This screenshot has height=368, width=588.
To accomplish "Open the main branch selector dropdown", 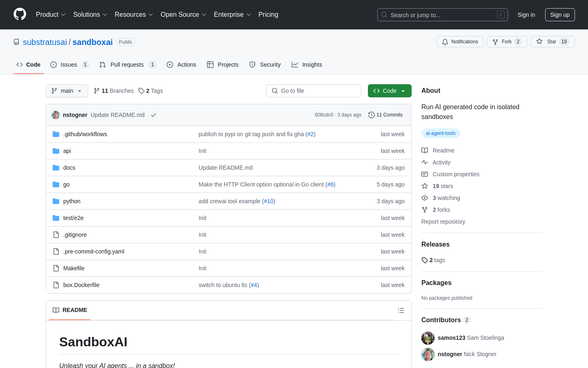I will coord(67,91).
